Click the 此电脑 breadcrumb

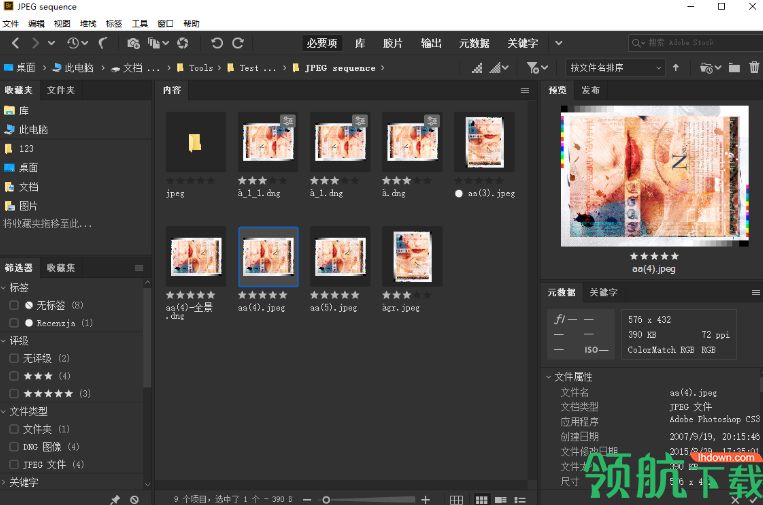(73, 68)
